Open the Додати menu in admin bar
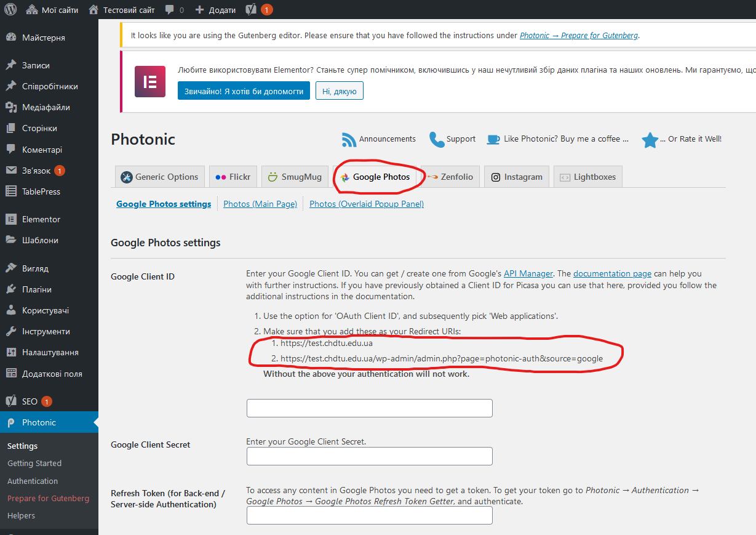Viewport: 756px width, 535px height. (x=215, y=10)
